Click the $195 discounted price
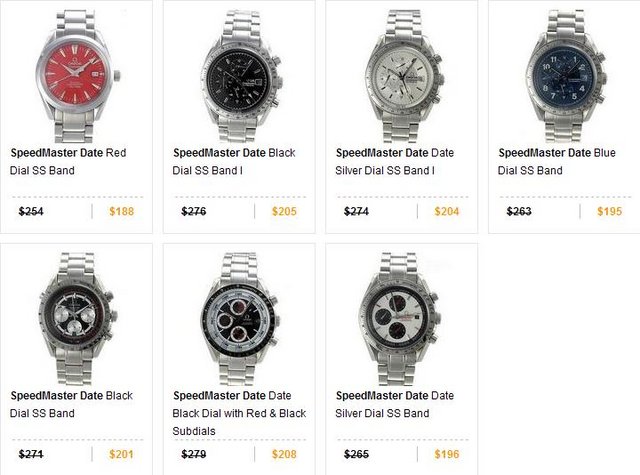 click(x=610, y=211)
